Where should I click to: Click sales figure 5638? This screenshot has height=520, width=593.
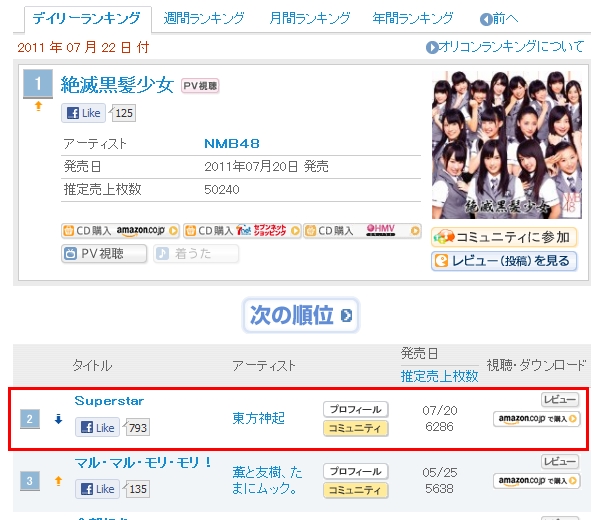point(439,489)
